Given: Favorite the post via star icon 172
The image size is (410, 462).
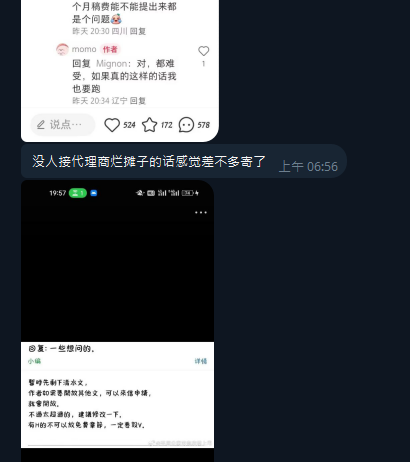Looking at the screenshot, I should 149,125.
